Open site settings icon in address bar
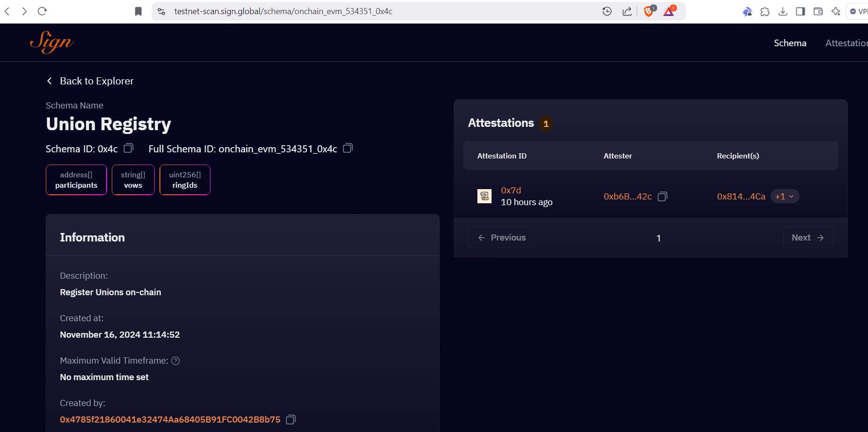The height and width of the screenshot is (432, 868). 161,11
